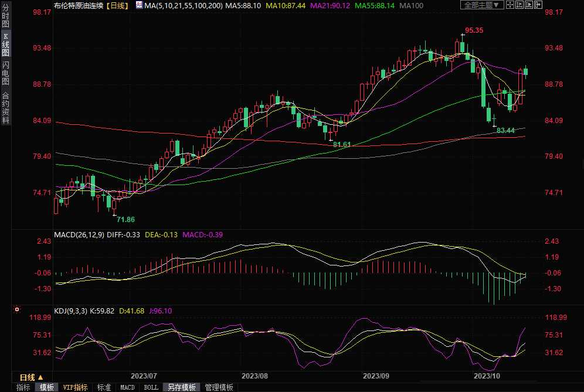The image size is (584, 392).
Task: Toggle the 模板 bottom tab
Action: (46, 387)
